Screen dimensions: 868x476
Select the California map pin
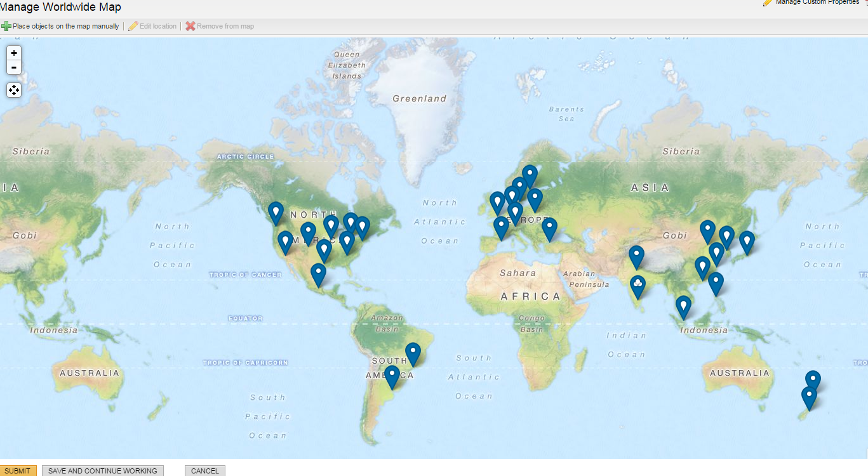pos(285,243)
